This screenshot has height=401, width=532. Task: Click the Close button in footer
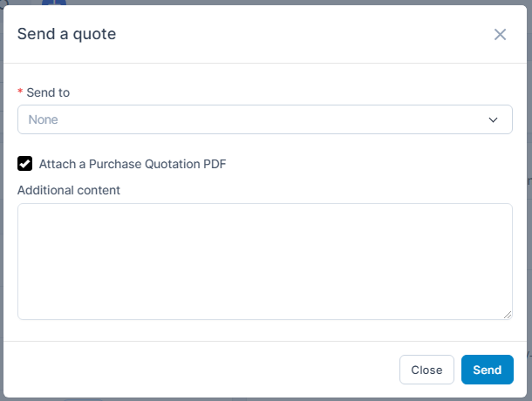426,370
